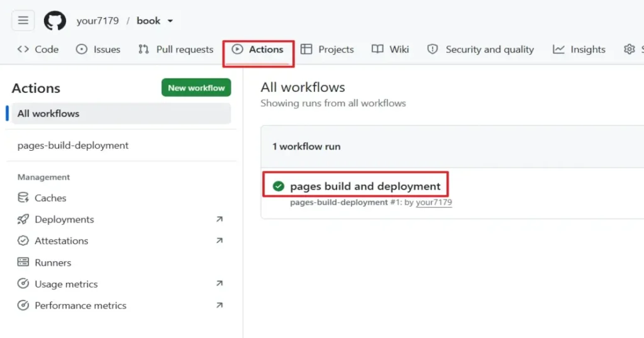The height and width of the screenshot is (338, 644).
Task: Click the Deployments rocket icon
Action: [x=23, y=219]
